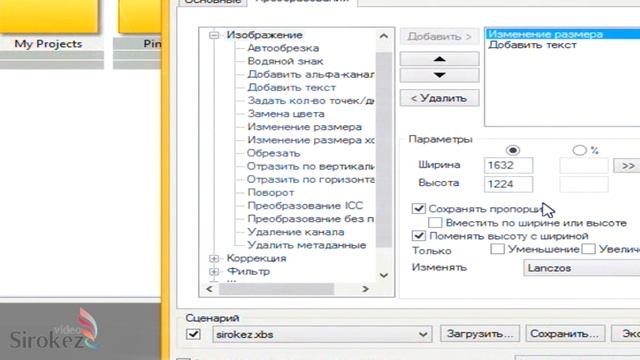
Task: Collapse the Изображение tree node
Action: click(x=214, y=36)
